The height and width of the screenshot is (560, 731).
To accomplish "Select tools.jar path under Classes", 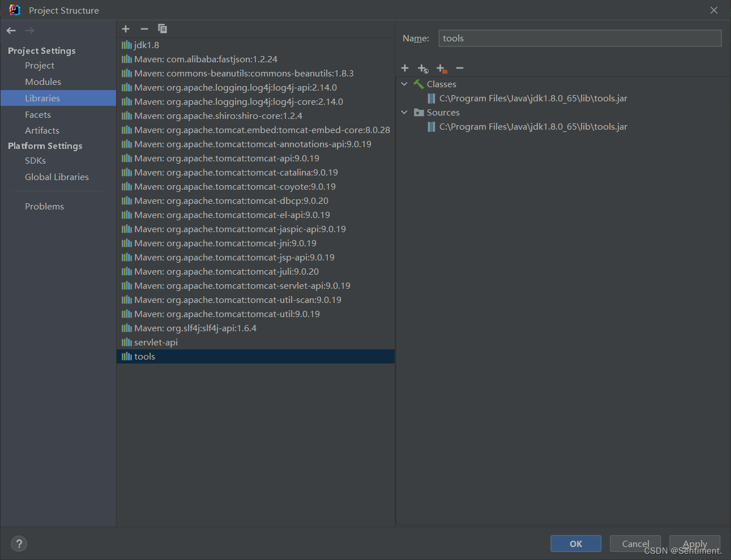I will click(x=533, y=99).
